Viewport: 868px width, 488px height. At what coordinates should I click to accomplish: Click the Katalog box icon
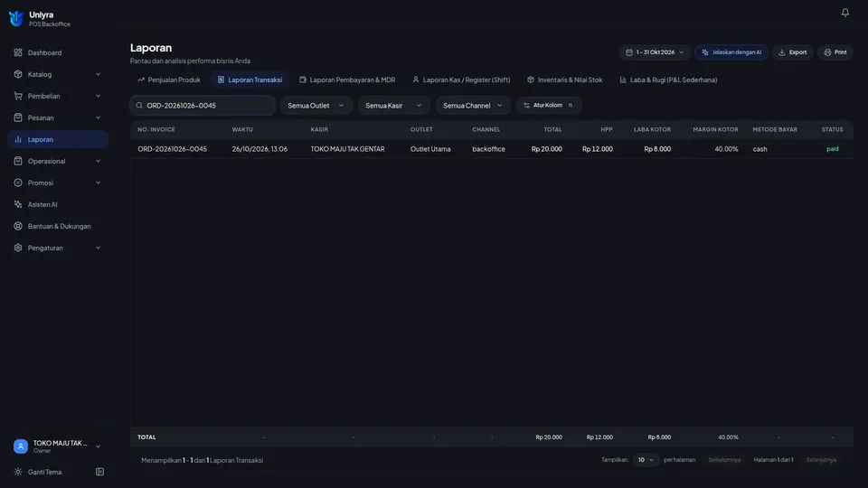click(x=18, y=74)
